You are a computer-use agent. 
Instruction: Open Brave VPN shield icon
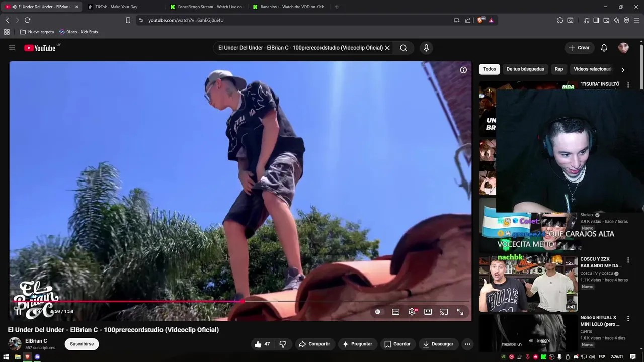[626, 20]
